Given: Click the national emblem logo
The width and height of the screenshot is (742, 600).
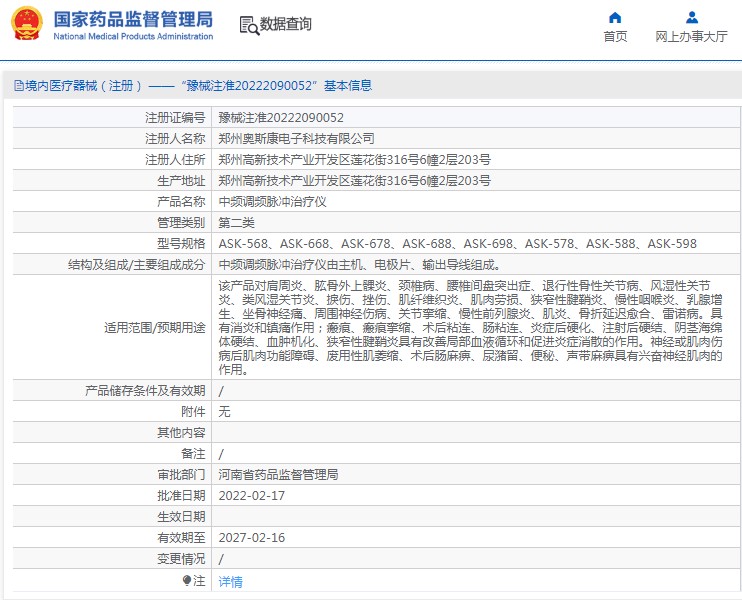Looking at the screenshot, I should [26, 24].
